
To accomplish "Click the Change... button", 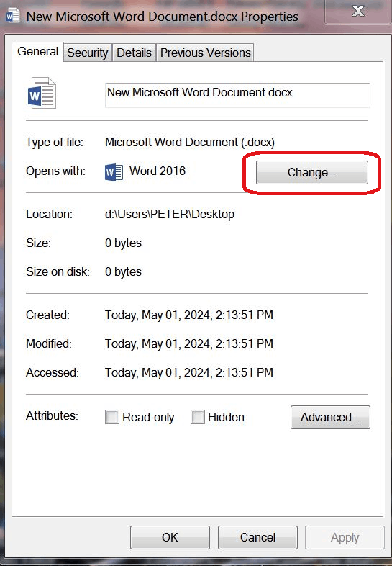I will 312,173.
